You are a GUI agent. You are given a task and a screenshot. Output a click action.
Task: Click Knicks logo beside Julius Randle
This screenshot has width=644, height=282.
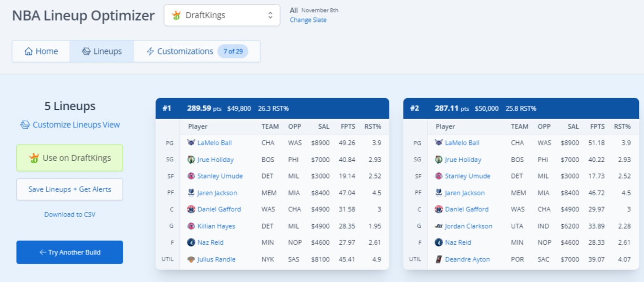(x=191, y=260)
